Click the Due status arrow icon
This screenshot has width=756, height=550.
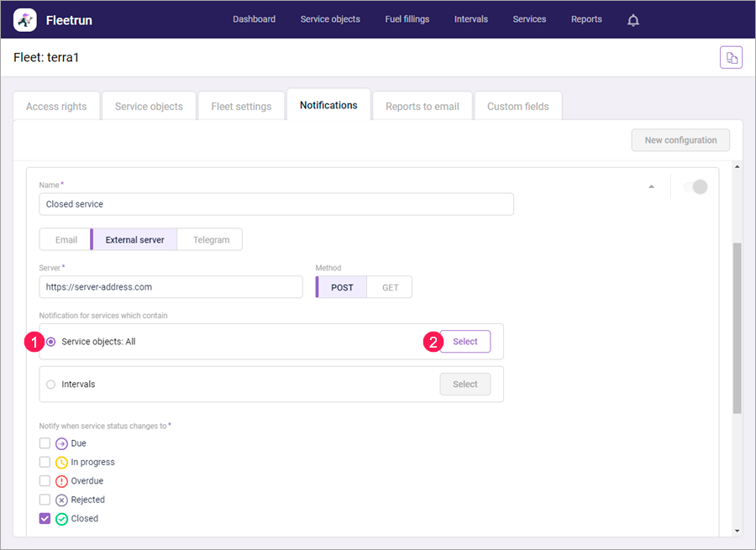point(61,443)
